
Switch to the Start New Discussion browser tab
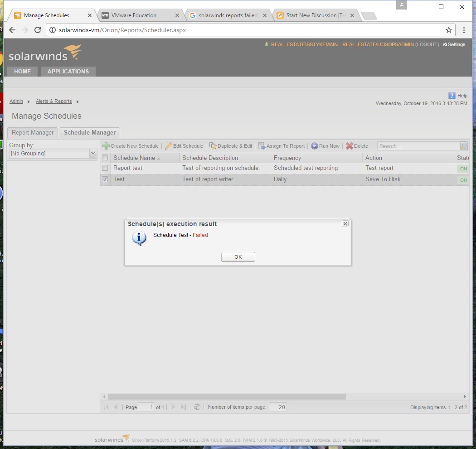[316, 15]
